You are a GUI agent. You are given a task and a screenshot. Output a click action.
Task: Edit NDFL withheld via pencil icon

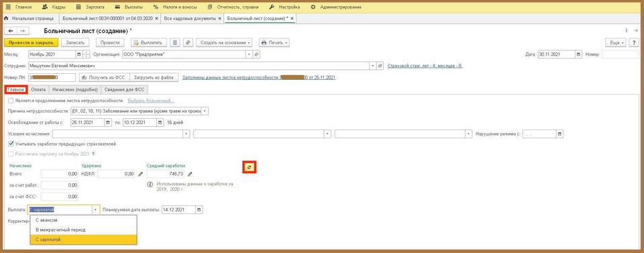tap(140, 174)
